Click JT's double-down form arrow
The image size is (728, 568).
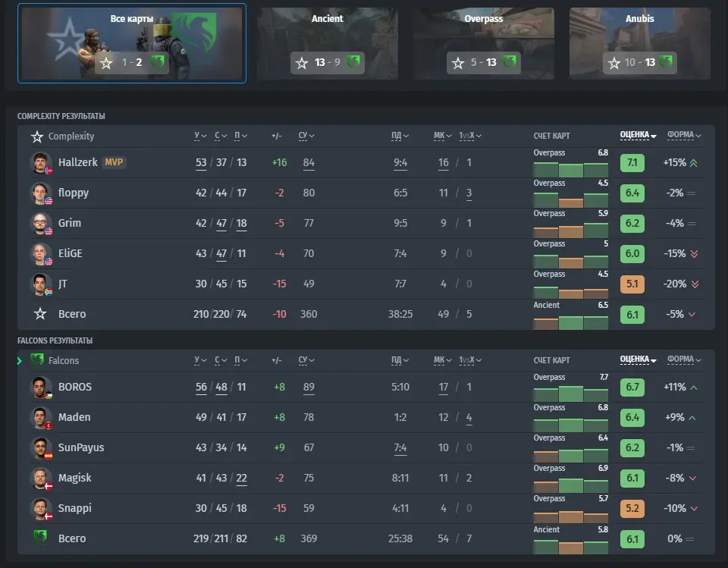[x=695, y=284]
